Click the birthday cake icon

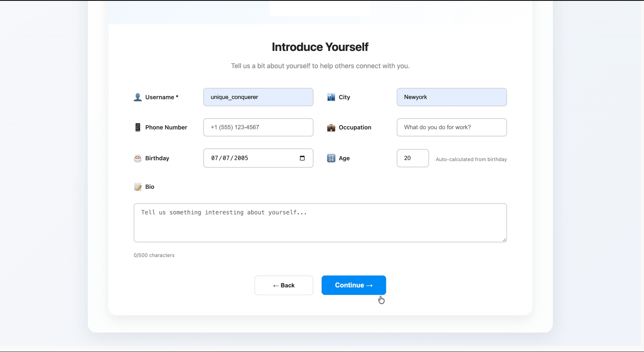click(x=138, y=158)
